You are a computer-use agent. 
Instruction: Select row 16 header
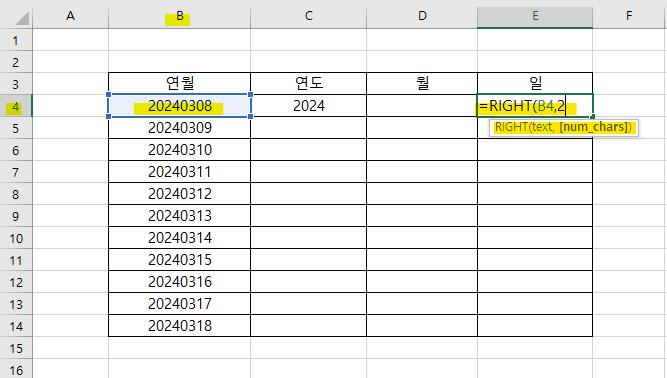coord(16,369)
